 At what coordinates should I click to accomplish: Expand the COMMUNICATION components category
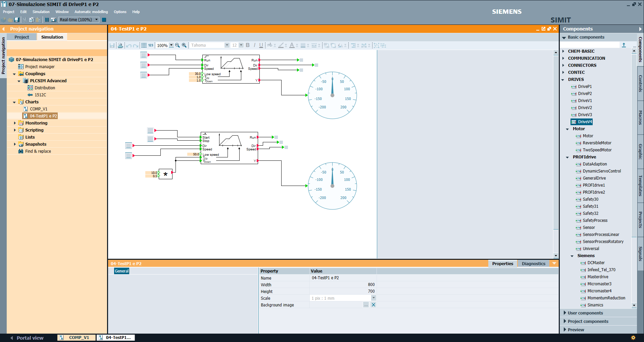point(563,58)
